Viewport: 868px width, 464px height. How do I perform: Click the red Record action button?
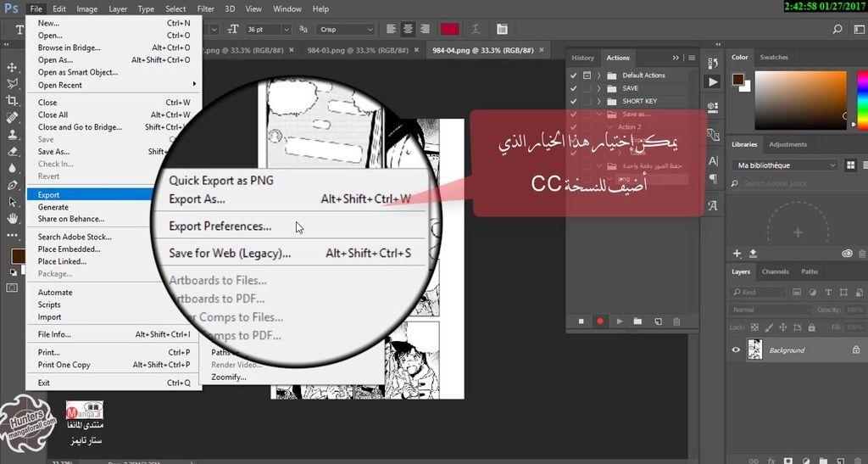click(x=600, y=321)
